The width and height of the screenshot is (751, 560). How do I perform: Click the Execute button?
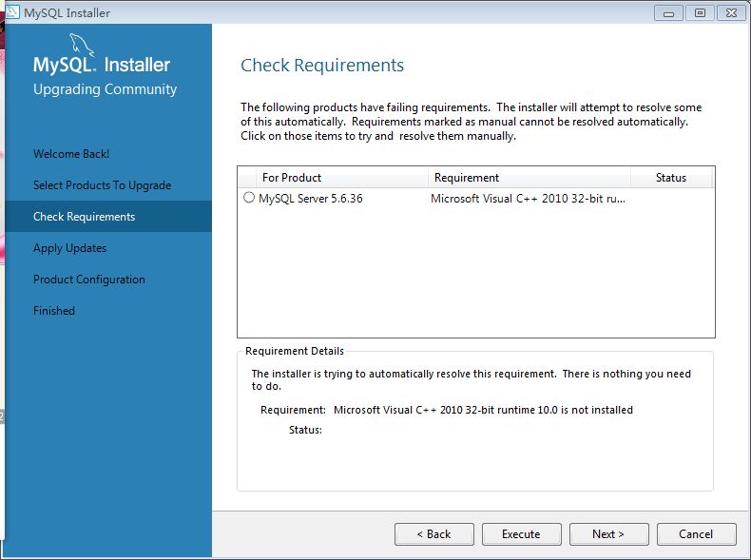click(x=521, y=534)
